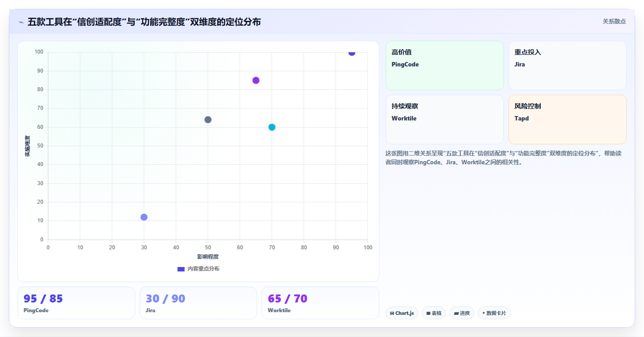
Task: Open the 风险控制 Tapd card
Action: (x=567, y=120)
